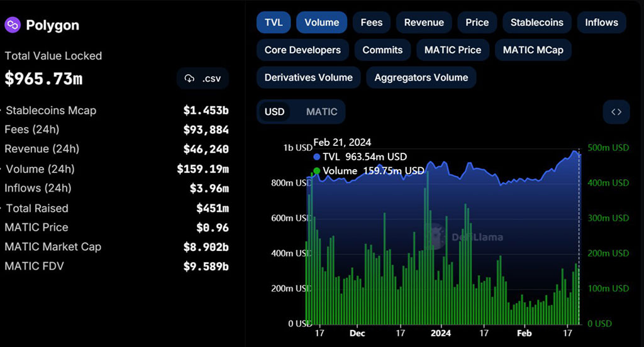The height and width of the screenshot is (347, 644).
Task: Enable the Derivatives Volume series
Action: [x=308, y=77]
